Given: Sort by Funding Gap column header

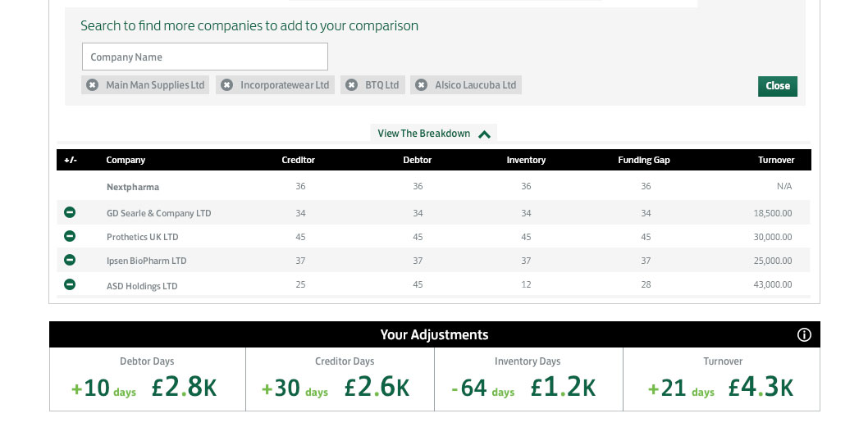Looking at the screenshot, I should (x=644, y=160).
